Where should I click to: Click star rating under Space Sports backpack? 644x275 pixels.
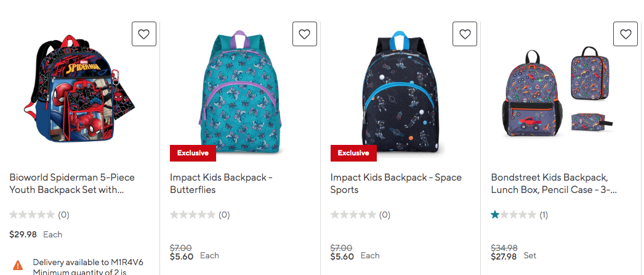point(353,215)
